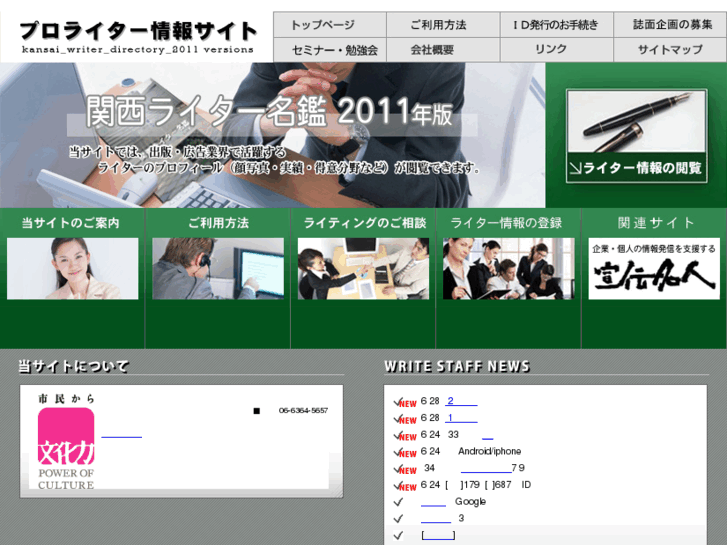Click the 6 24 Android/iphone news entry
The image size is (727, 545).
471,451
